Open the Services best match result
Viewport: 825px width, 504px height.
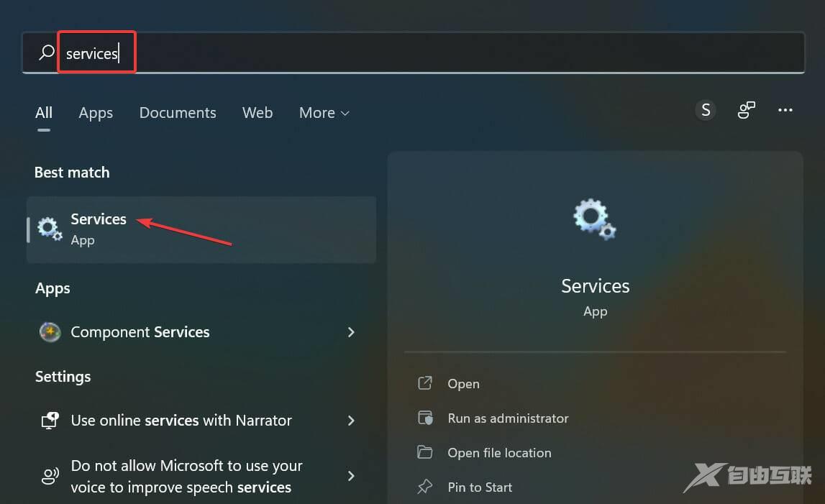[x=201, y=229]
